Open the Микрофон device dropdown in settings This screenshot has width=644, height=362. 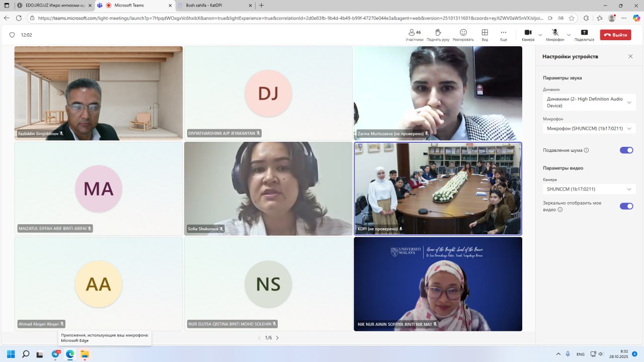[589, 129]
